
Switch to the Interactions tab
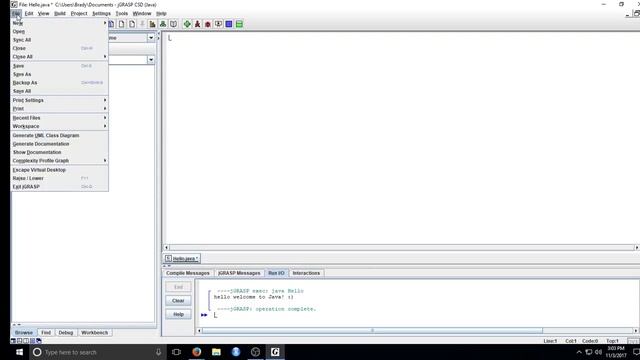306,273
